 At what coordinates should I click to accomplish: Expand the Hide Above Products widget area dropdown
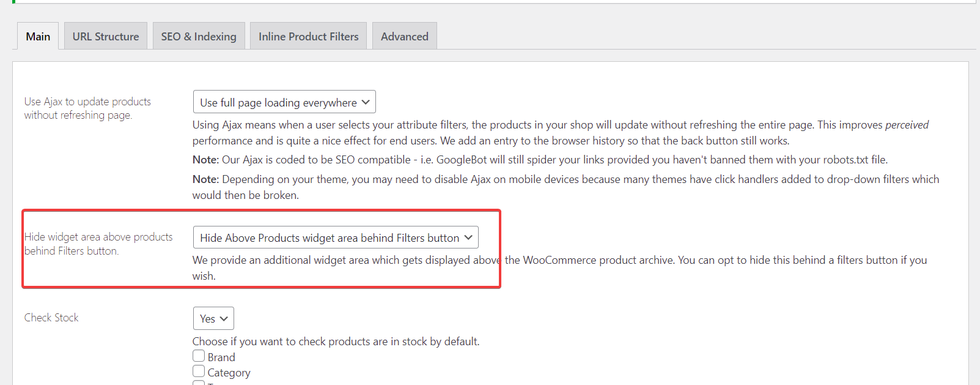(x=335, y=237)
